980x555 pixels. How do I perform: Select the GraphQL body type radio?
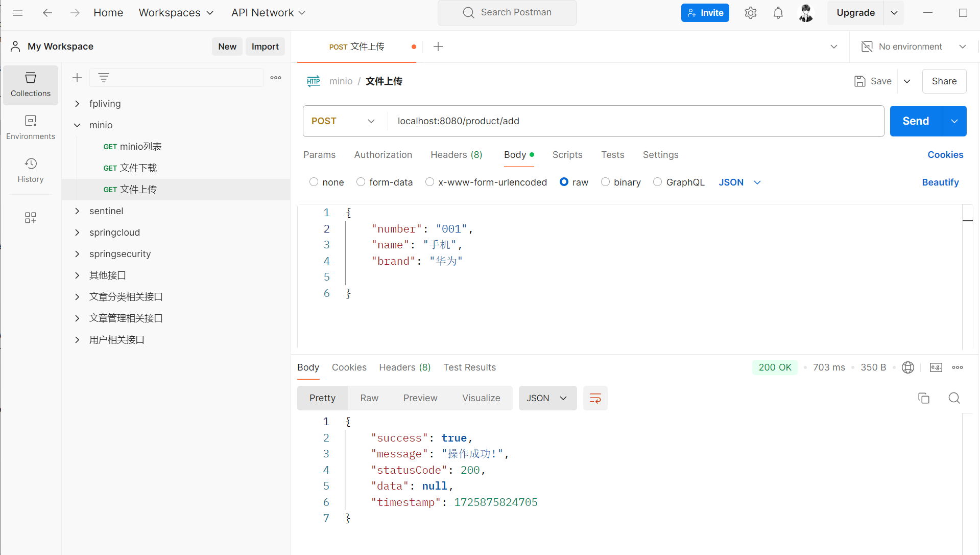click(x=658, y=182)
